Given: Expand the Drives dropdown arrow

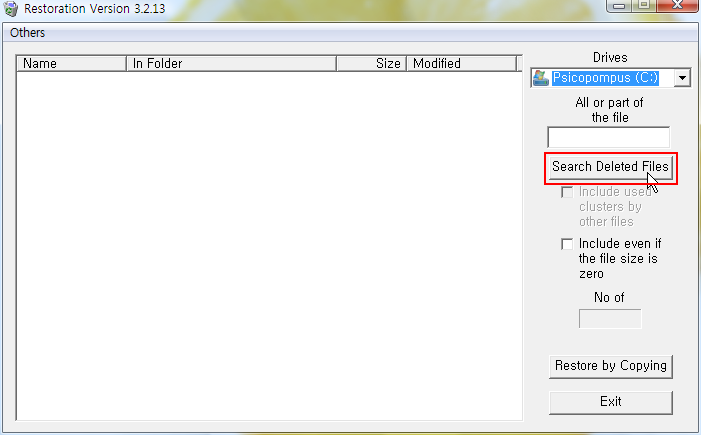Looking at the screenshot, I should 682,78.
